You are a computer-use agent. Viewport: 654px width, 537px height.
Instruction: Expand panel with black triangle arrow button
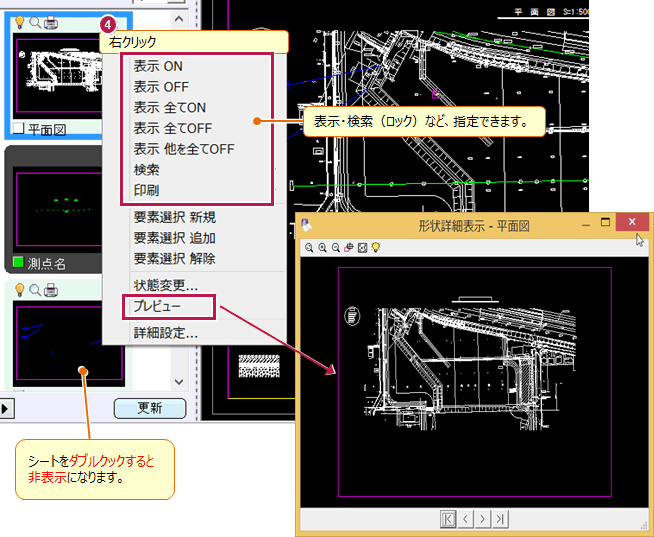point(6,408)
